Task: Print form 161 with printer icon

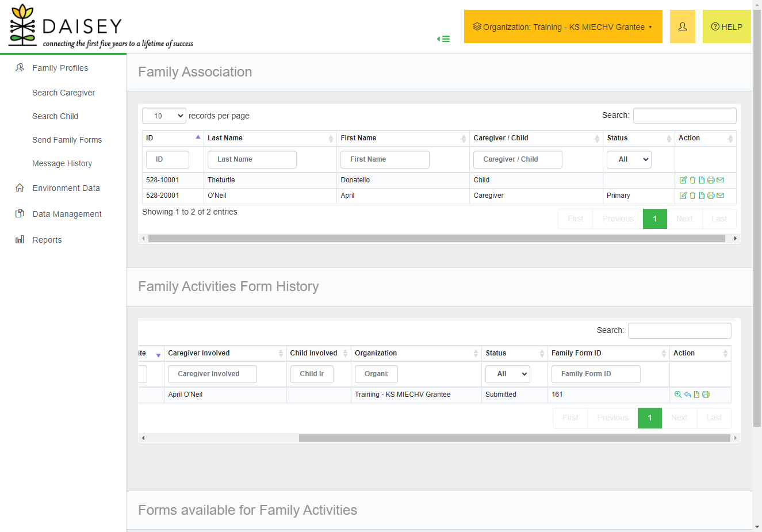Action: tap(706, 395)
